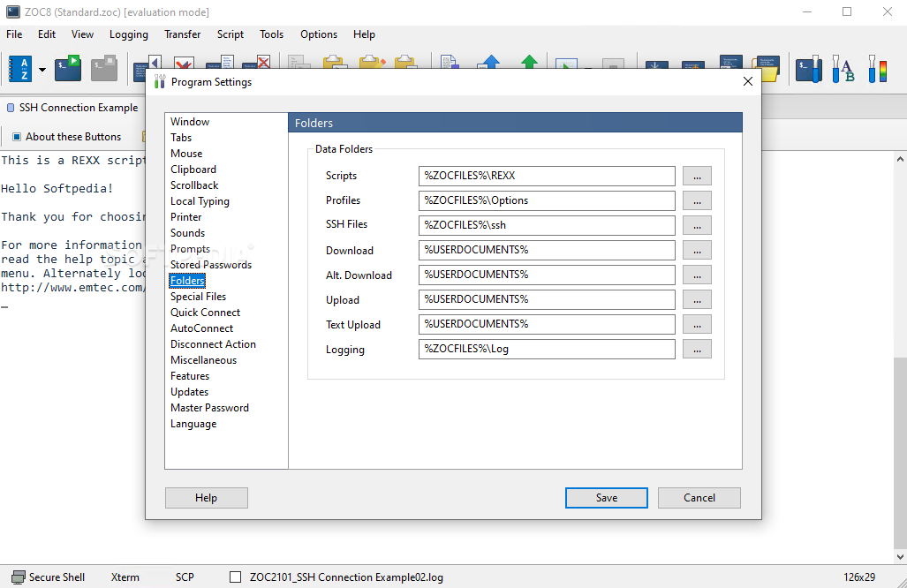Select Language category
The width and height of the screenshot is (907, 588).
193,423
